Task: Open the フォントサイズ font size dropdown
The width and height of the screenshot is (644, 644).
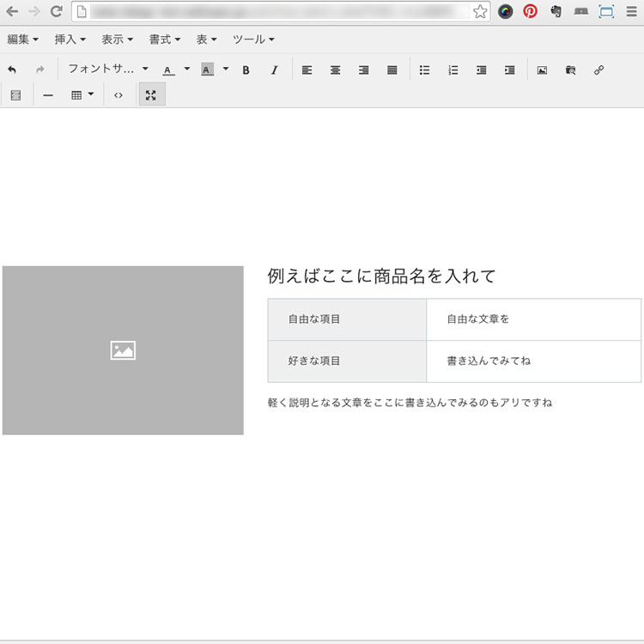Action: (107, 70)
